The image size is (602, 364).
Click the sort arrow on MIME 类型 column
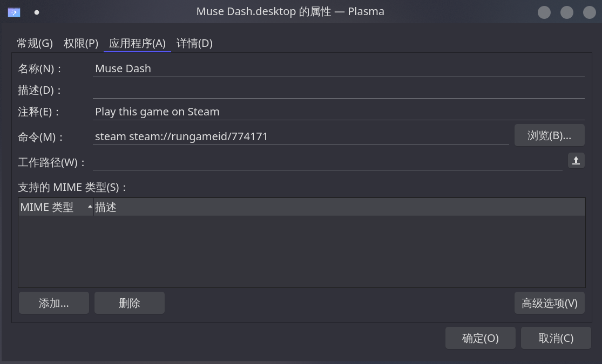click(89, 206)
